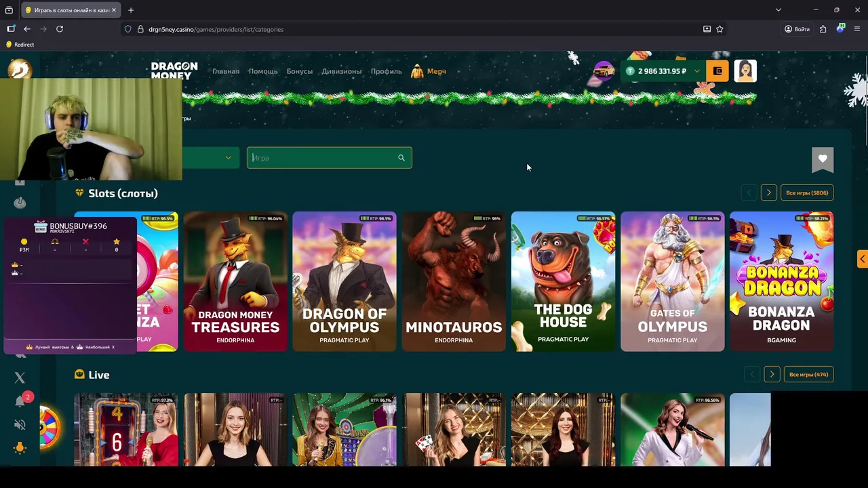The width and height of the screenshot is (868, 488).
Task: Bookmark this page with star icon
Action: coord(719,29)
